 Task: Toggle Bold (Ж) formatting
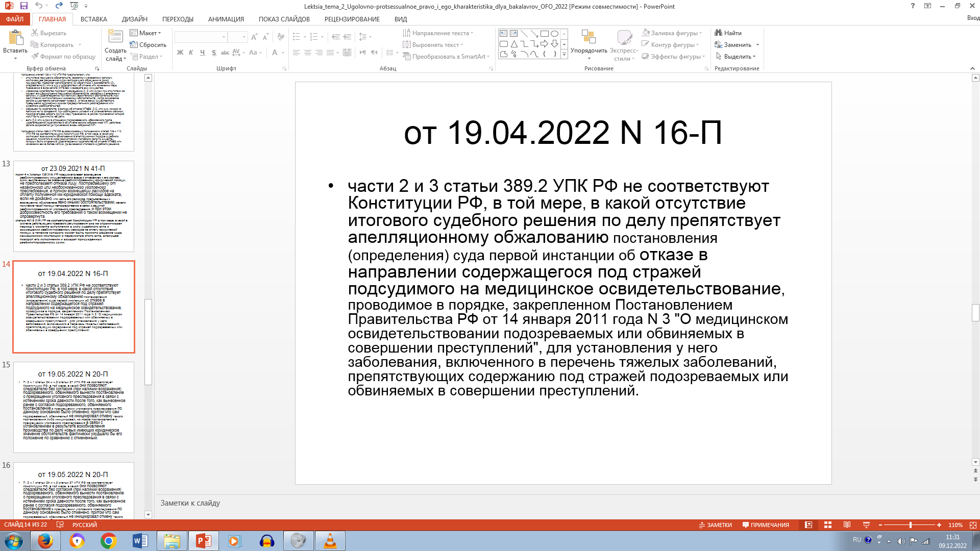click(180, 53)
